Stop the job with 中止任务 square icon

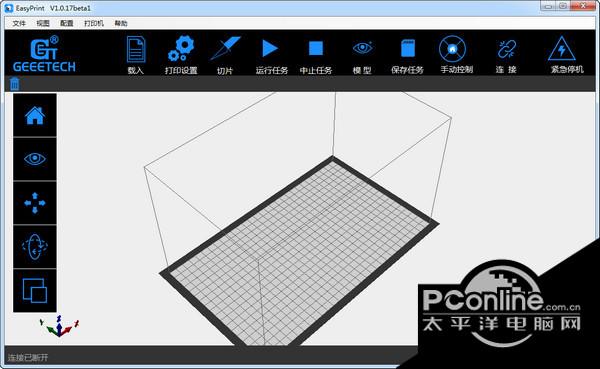pos(316,49)
